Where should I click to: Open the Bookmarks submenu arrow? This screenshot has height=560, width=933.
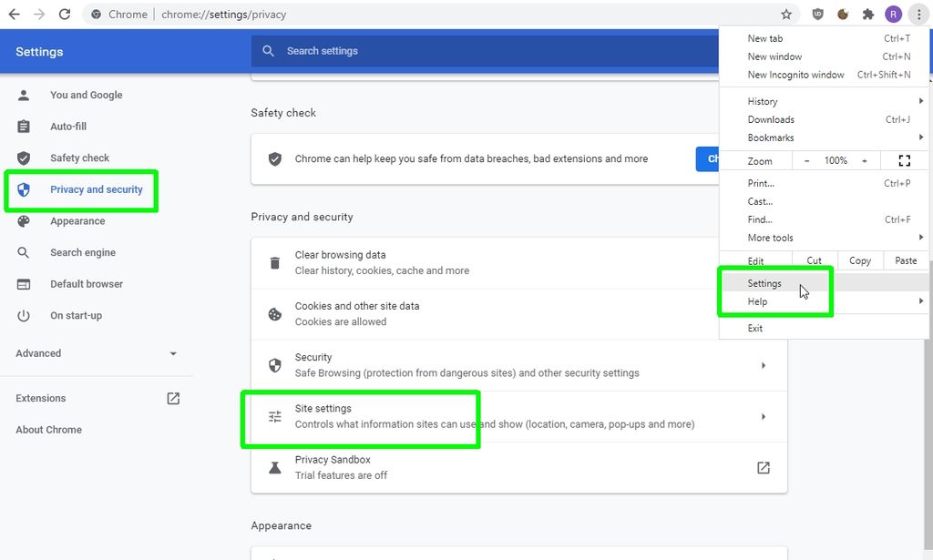click(x=919, y=137)
